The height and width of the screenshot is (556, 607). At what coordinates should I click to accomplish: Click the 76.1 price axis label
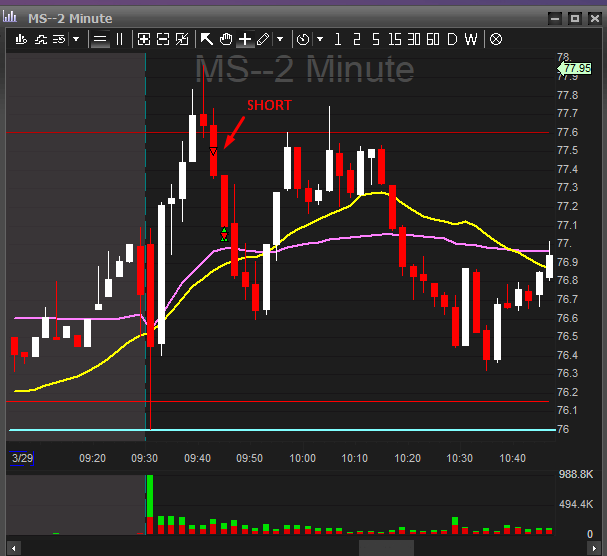click(567, 410)
